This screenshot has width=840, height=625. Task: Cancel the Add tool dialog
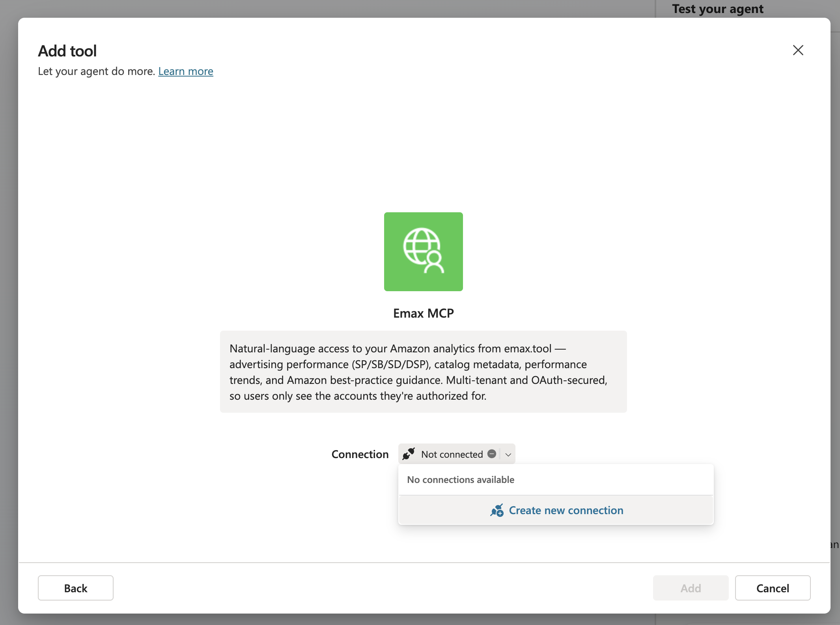[773, 588]
